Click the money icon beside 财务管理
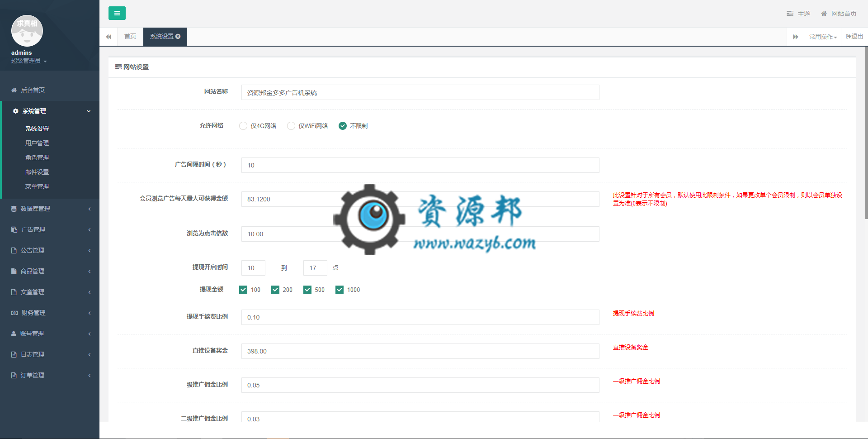This screenshot has width=868, height=439. pyautogui.click(x=14, y=313)
